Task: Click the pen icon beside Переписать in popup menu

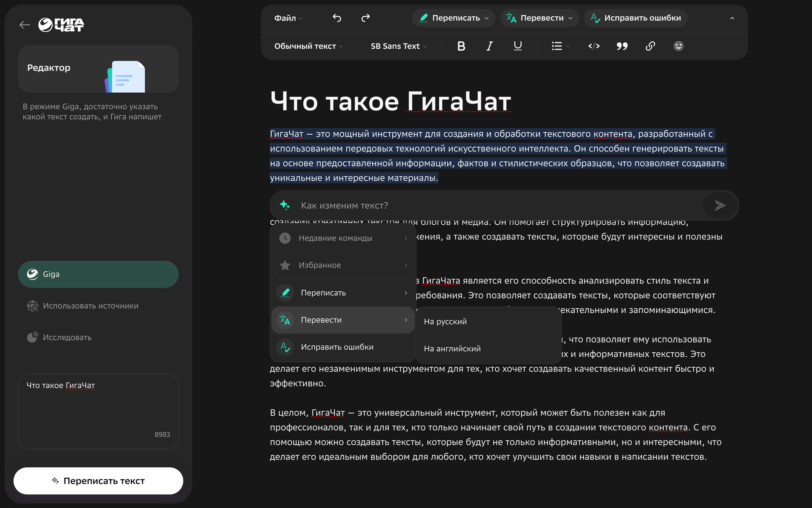Action: click(285, 293)
